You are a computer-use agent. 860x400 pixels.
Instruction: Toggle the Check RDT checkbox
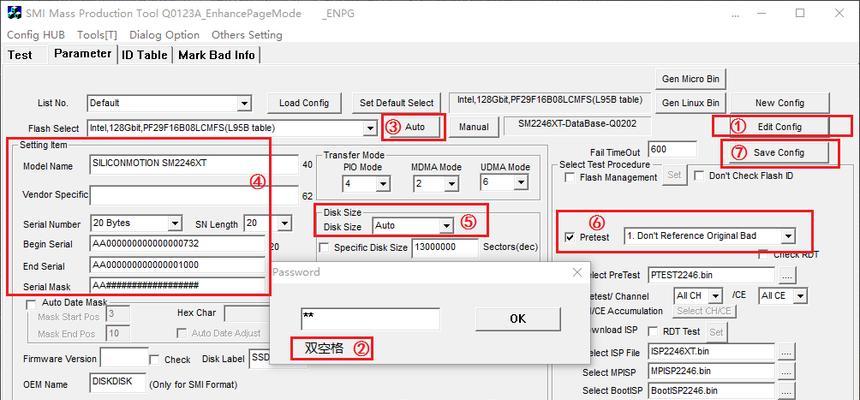pos(763,254)
